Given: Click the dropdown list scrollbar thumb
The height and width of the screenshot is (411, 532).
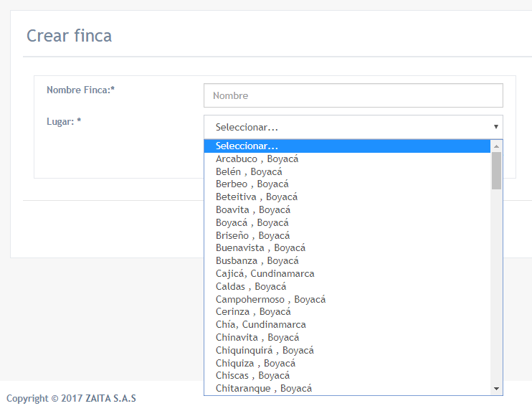Looking at the screenshot, I should pos(496,171).
